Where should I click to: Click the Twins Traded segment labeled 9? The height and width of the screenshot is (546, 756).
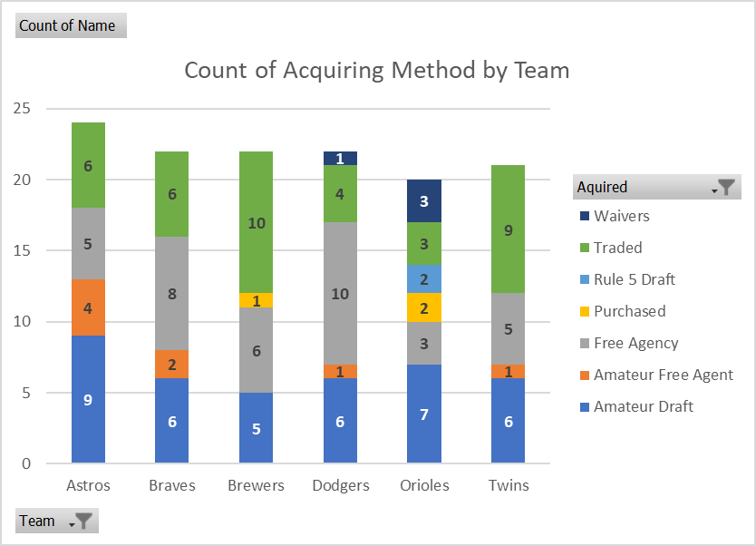(x=508, y=229)
